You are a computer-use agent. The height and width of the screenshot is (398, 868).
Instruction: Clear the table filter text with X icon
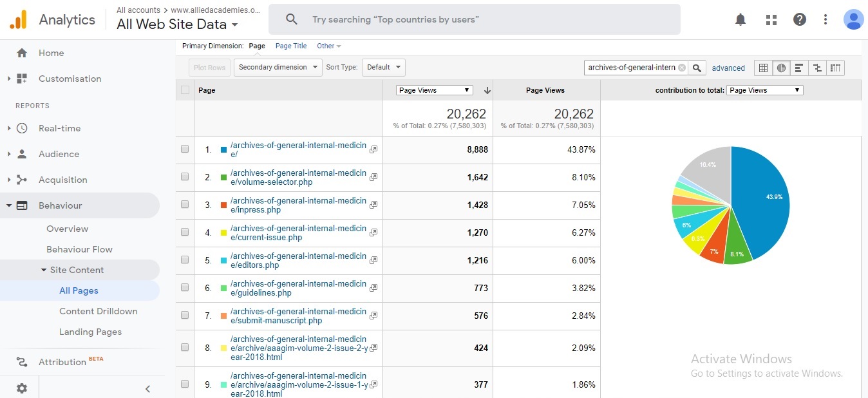(682, 68)
